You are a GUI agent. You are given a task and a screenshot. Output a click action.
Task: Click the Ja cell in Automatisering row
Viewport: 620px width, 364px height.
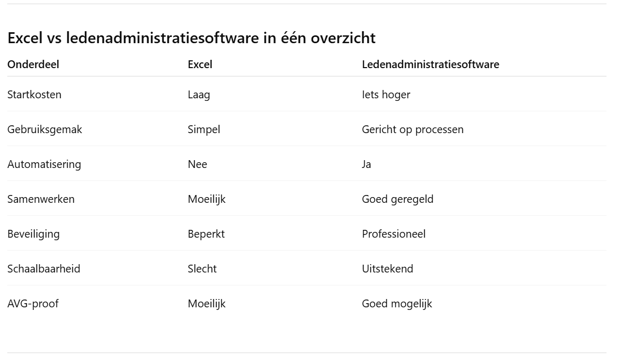pyautogui.click(x=366, y=164)
